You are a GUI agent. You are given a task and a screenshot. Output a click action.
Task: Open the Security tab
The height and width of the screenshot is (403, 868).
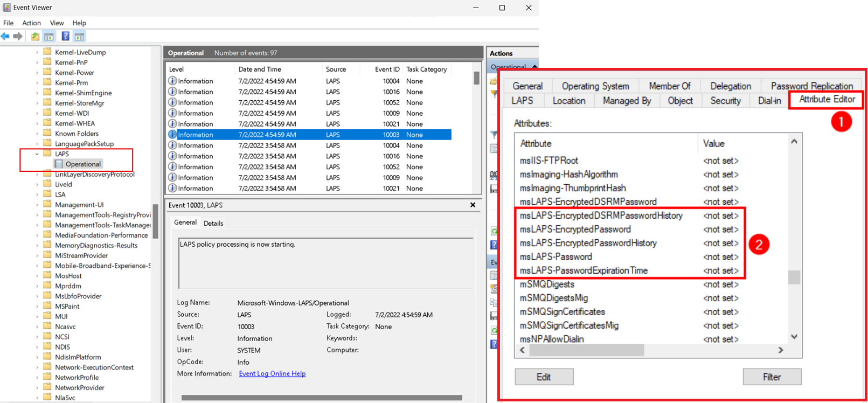tap(725, 101)
